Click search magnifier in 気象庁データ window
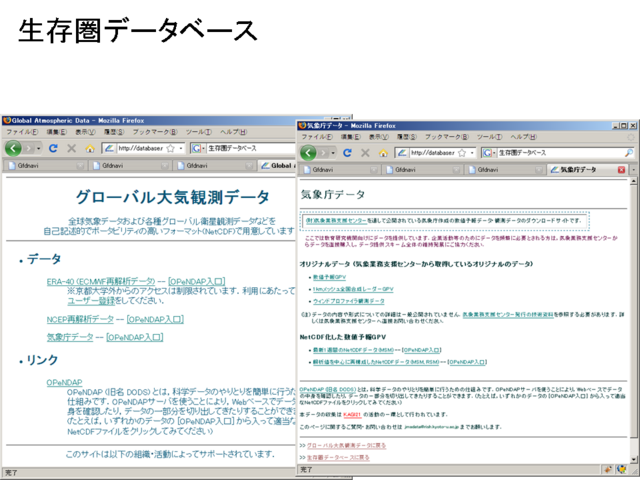The image size is (640, 480). pos(629,153)
